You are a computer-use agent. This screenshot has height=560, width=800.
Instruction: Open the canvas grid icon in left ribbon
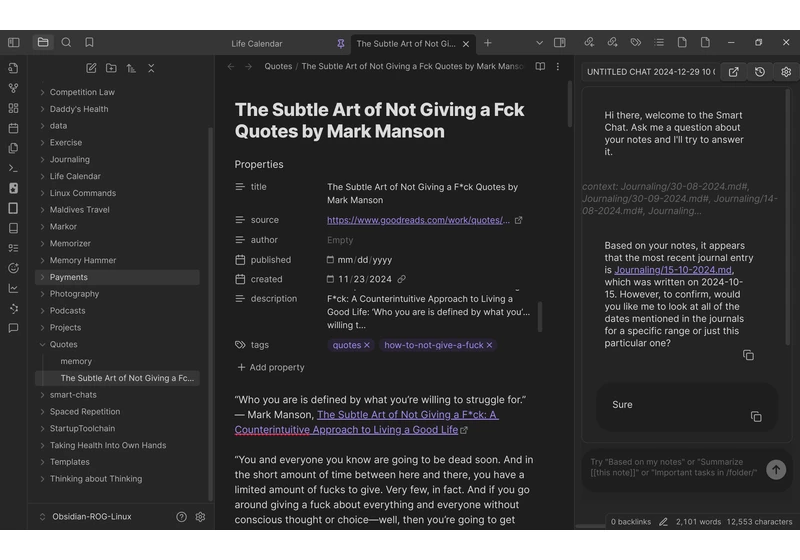click(14, 108)
